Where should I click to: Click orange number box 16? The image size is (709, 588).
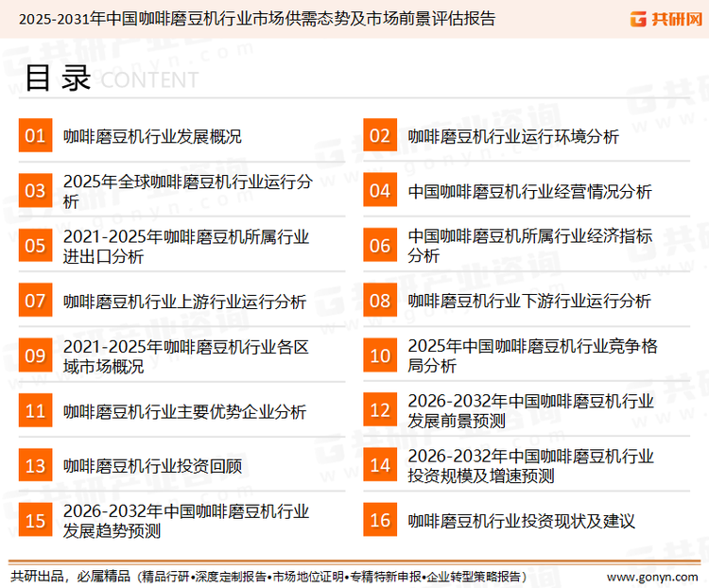pos(380,520)
